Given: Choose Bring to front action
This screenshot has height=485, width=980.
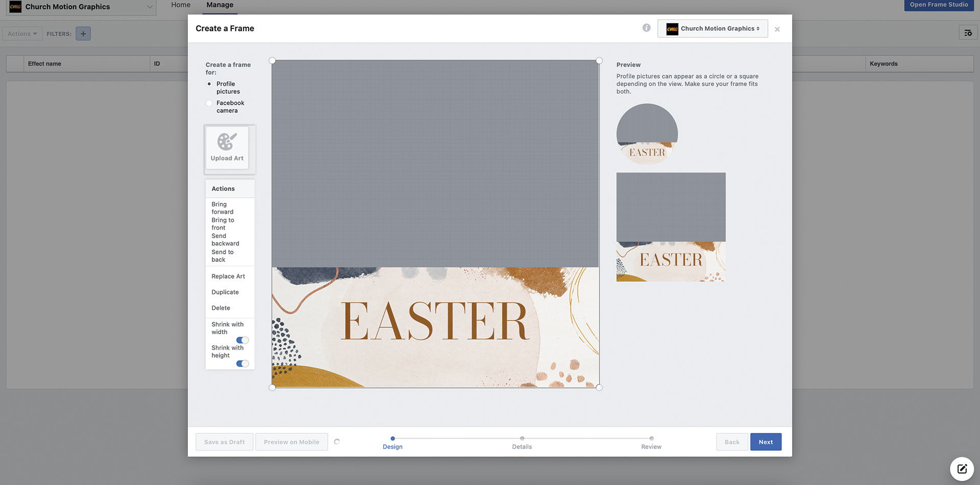Looking at the screenshot, I should point(223,224).
